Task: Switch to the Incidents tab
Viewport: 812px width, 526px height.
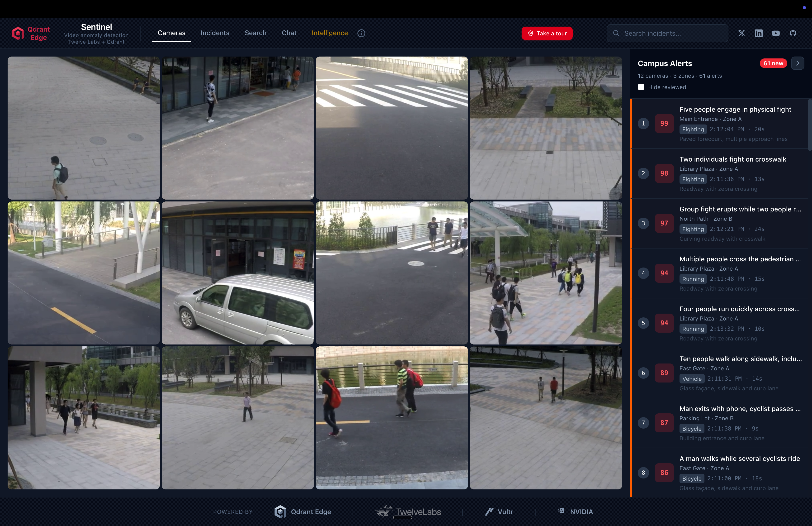Action: [215, 33]
